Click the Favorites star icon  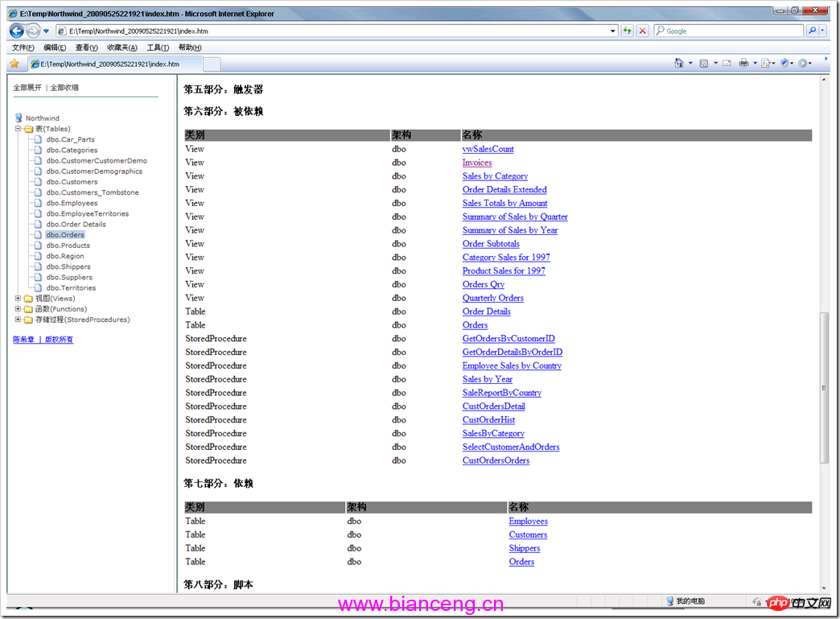pyautogui.click(x=14, y=64)
